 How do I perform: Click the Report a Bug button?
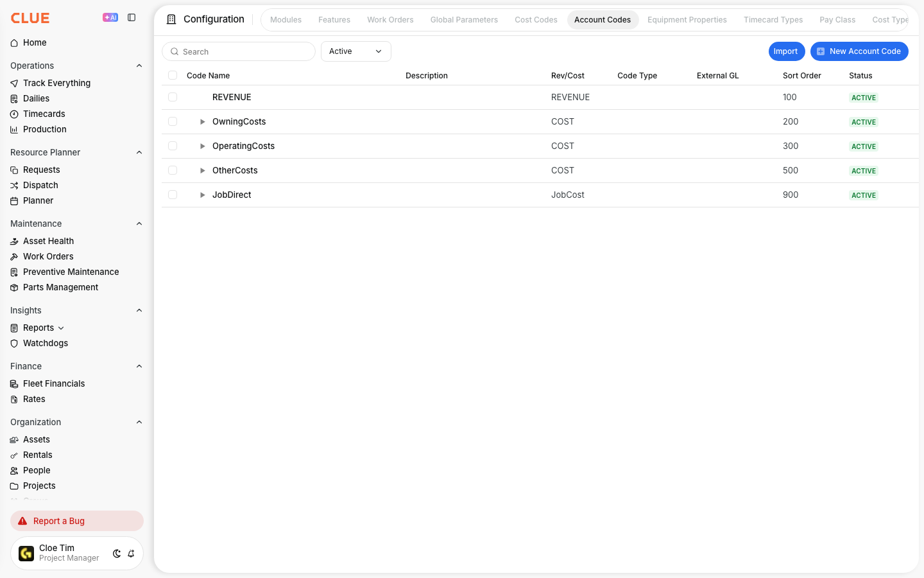pos(77,521)
